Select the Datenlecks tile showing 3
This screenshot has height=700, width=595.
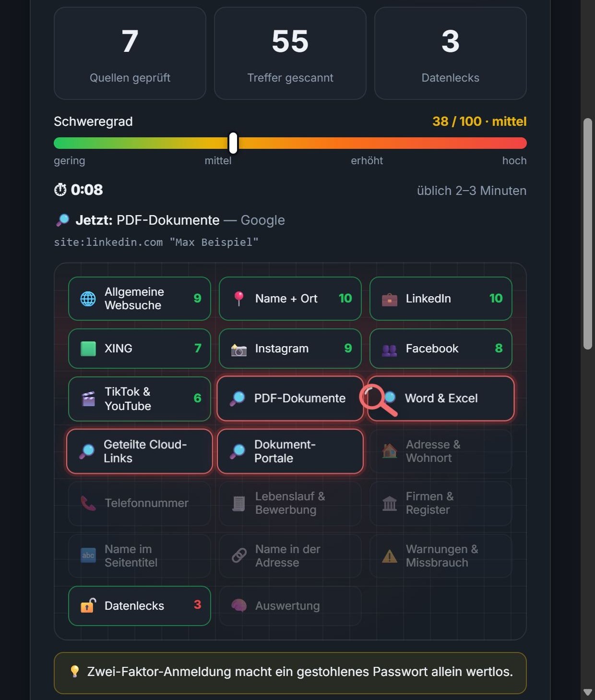pyautogui.click(x=140, y=606)
